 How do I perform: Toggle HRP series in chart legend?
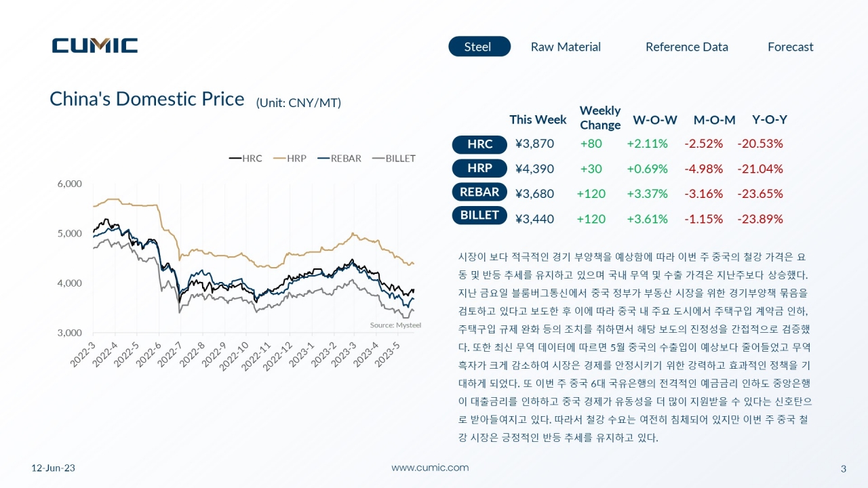[290, 159]
